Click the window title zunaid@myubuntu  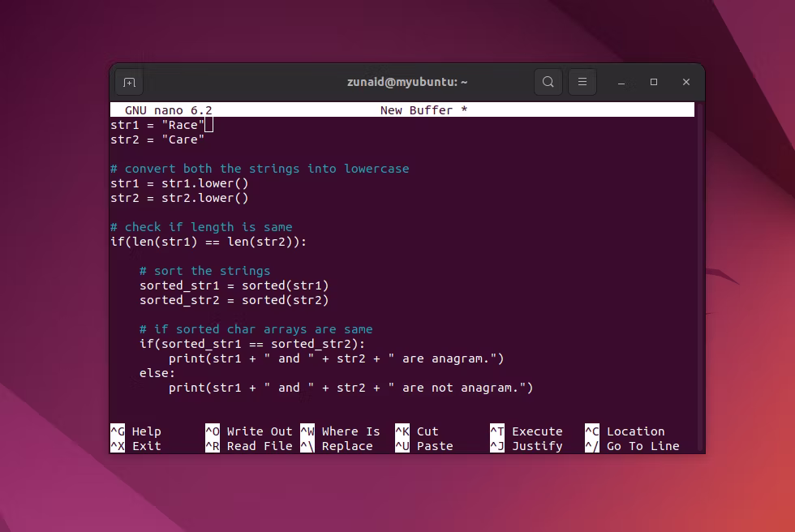pyautogui.click(x=407, y=82)
